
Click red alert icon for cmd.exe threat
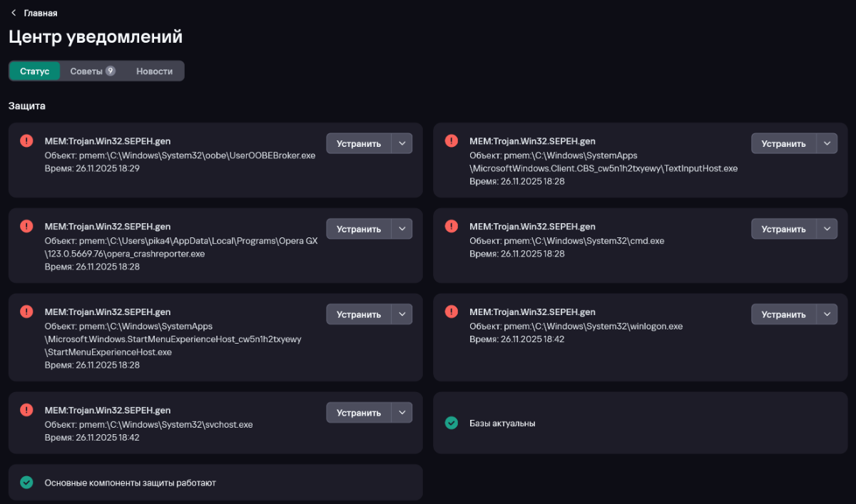tap(452, 227)
